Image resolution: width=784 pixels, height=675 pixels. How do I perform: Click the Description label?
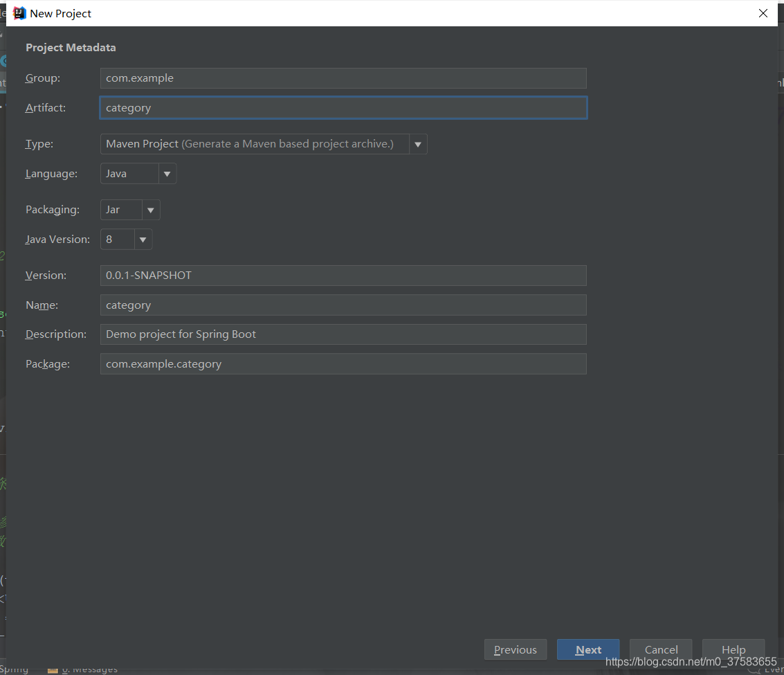click(x=56, y=334)
